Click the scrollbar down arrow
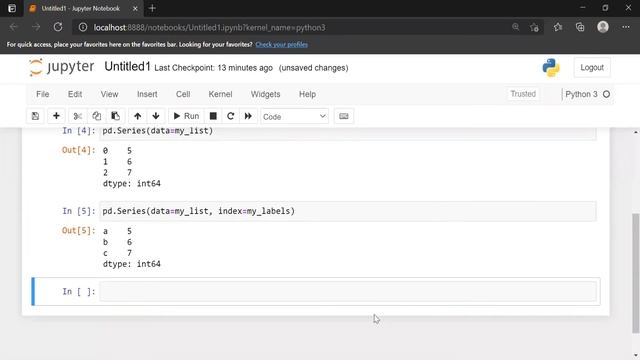Screen dimensions: 640x360 636,355
